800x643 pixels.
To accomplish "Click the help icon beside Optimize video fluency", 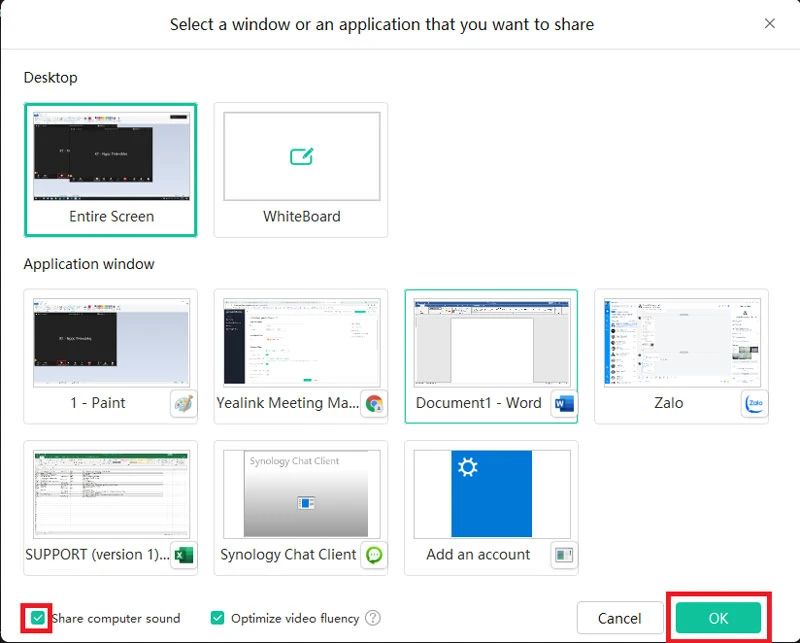I will click(x=373, y=618).
